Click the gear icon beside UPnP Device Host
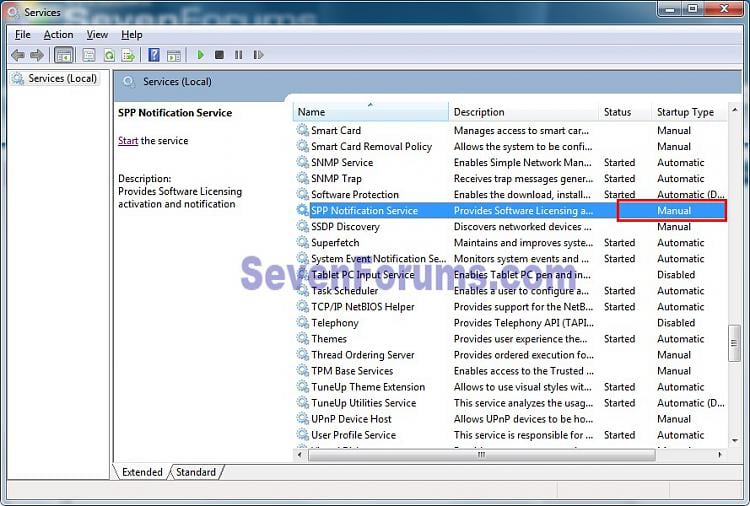This screenshot has width=750, height=506. click(x=303, y=418)
